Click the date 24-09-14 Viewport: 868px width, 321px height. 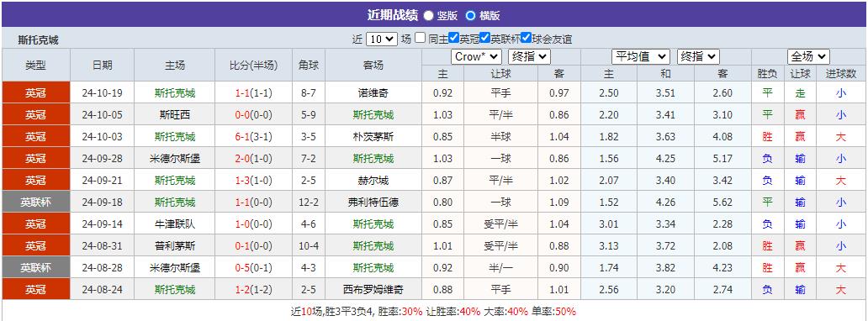pyautogui.click(x=103, y=224)
